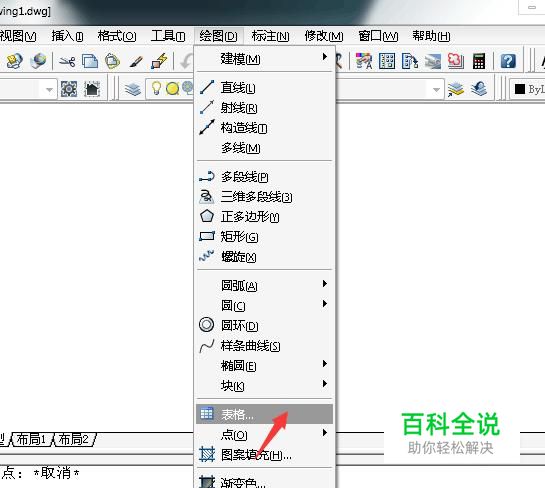Expand the 建模(M) submenu
This screenshot has height=488, width=545.
265,58
